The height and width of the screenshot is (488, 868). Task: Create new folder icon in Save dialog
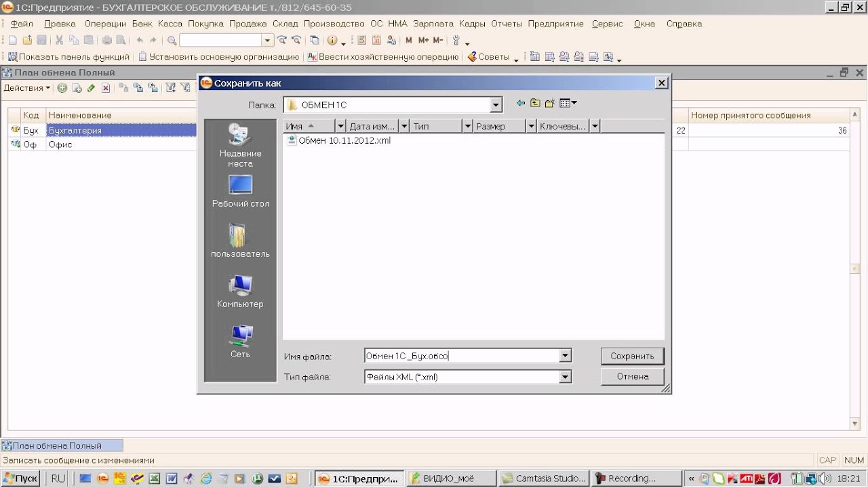pos(550,103)
